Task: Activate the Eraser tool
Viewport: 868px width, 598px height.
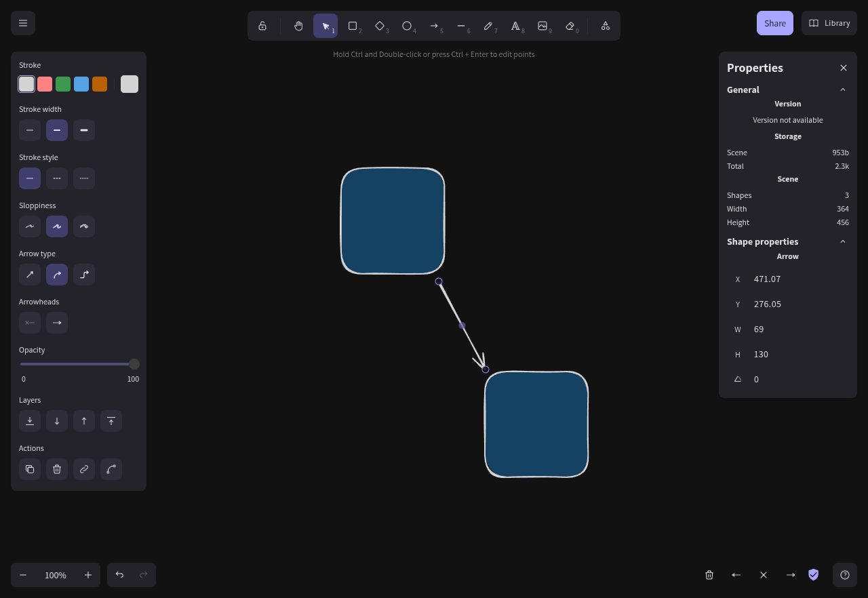Action: pos(570,26)
